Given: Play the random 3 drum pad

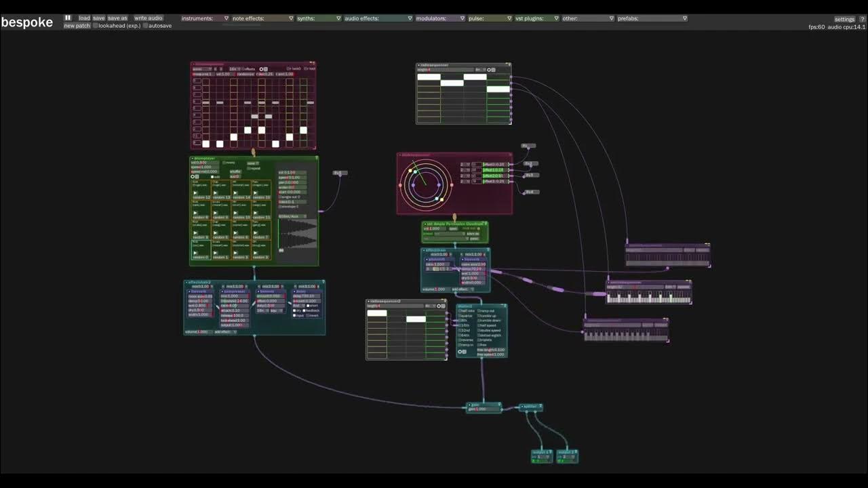Looking at the screenshot, I should point(255,253).
